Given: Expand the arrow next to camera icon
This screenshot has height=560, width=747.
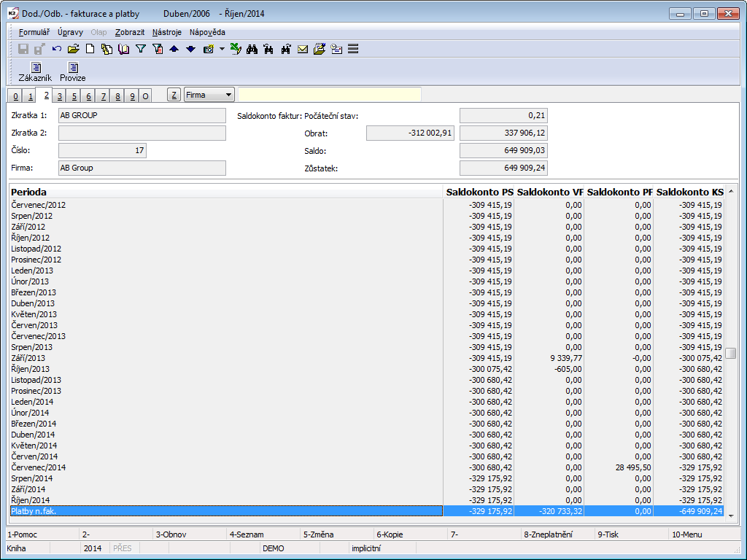Looking at the screenshot, I should [222, 49].
